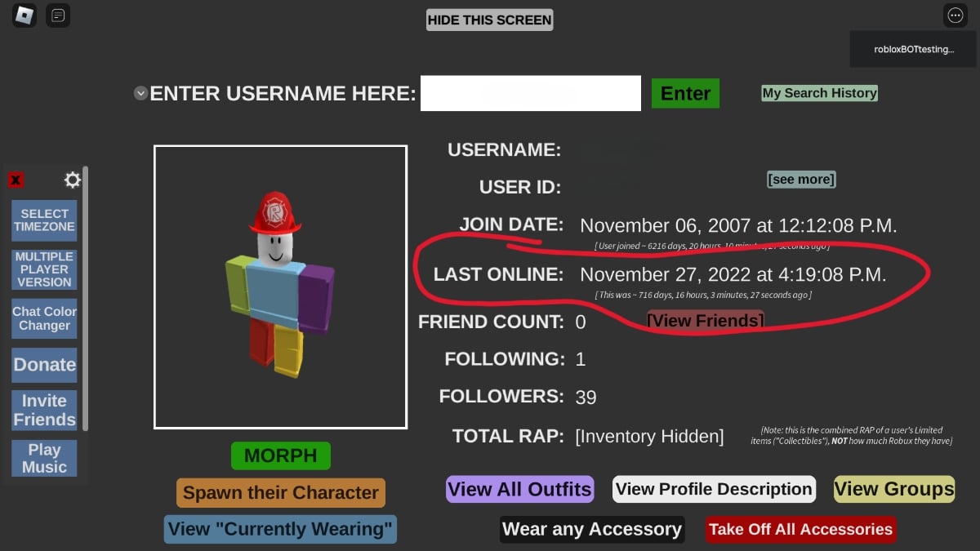This screenshot has height=551, width=980.
Task: Click the Roblox logo icon top-left
Action: (x=24, y=15)
